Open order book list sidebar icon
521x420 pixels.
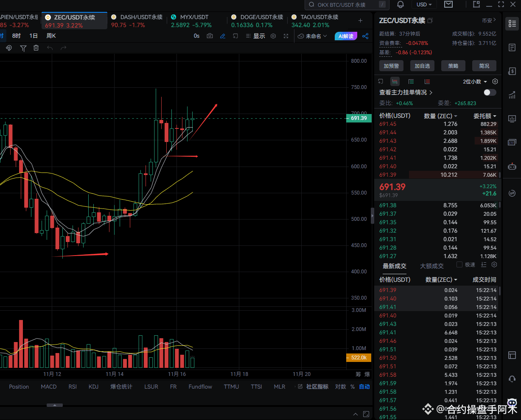coord(512,24)
